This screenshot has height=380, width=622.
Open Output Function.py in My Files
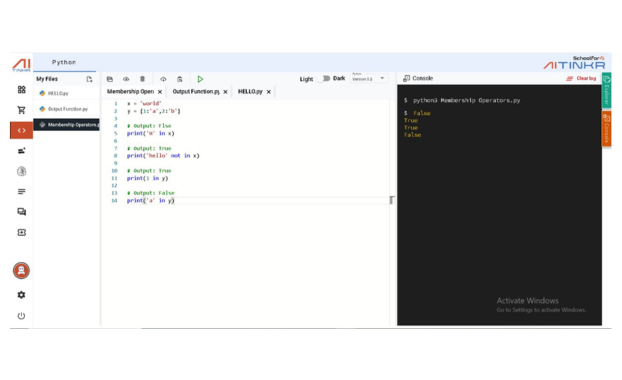(66, 109)
